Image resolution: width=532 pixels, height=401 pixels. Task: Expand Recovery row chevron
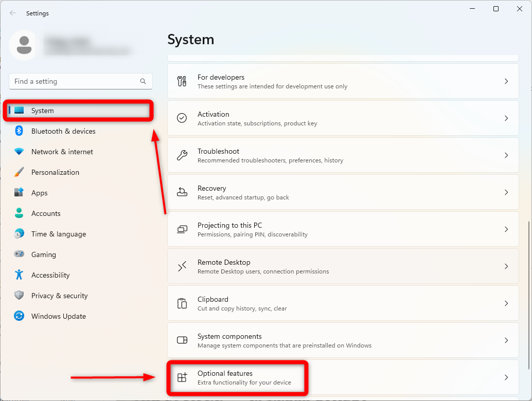point(506,192)
